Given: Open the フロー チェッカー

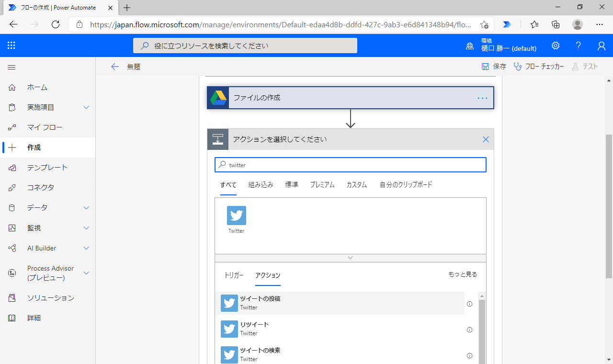Looking at the screenshot, I should point(539,67).
